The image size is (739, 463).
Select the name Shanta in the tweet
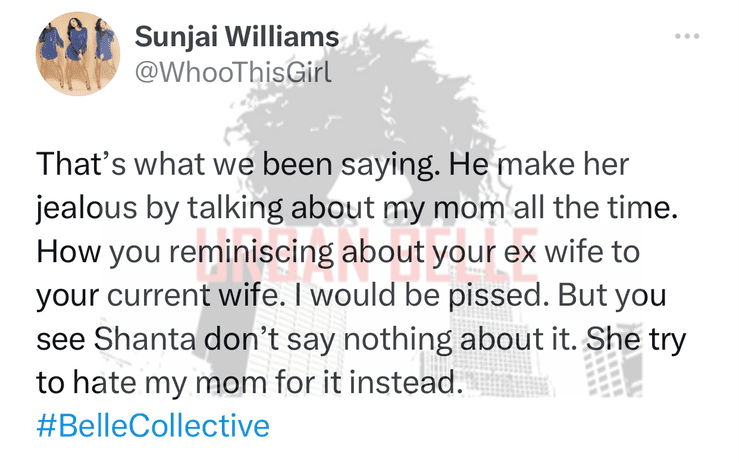point(145,339)
